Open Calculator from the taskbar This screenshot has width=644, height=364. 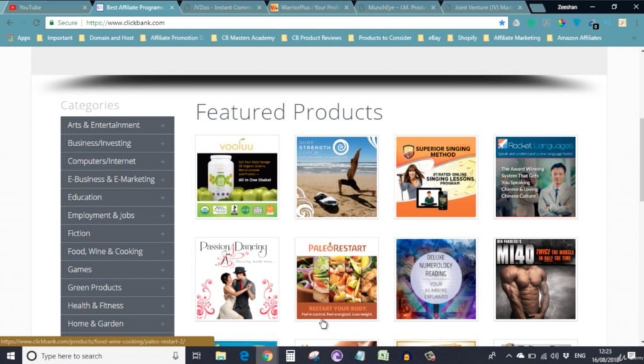[291, 356]
